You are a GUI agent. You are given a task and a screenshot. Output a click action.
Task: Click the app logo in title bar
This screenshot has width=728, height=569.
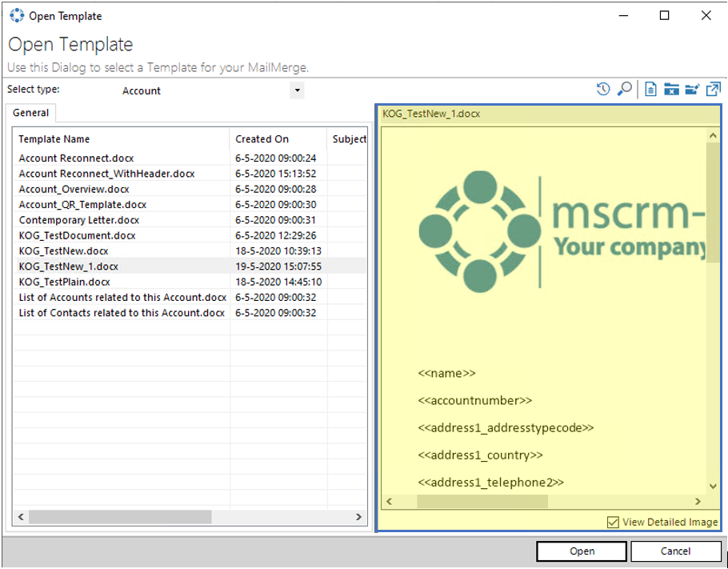pyautogui.click(x=17, y=16)
